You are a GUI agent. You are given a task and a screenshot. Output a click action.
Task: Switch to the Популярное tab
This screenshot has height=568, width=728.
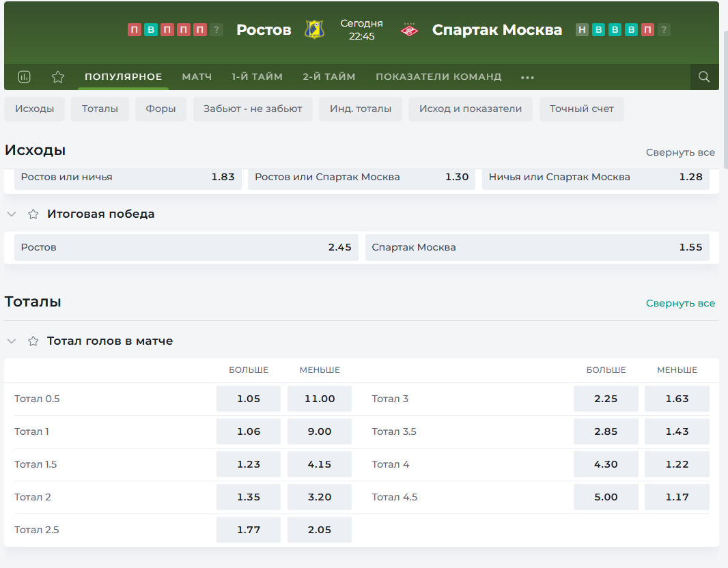[124, 76]
